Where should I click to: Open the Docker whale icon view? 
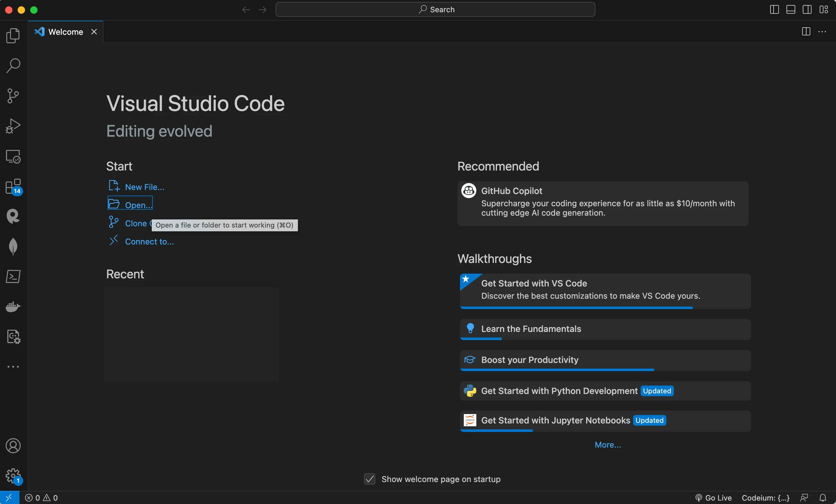(x=13, y=307)
